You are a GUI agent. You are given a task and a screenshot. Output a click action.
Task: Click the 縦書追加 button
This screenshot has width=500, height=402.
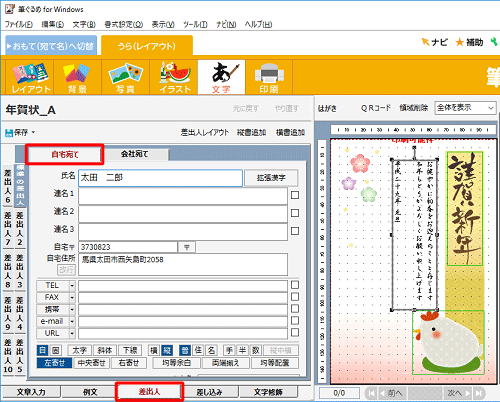[x=251, y=133]
